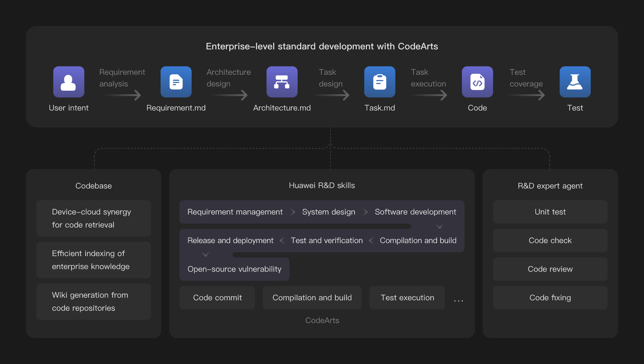Click the Code file icon

coord(477,82)
